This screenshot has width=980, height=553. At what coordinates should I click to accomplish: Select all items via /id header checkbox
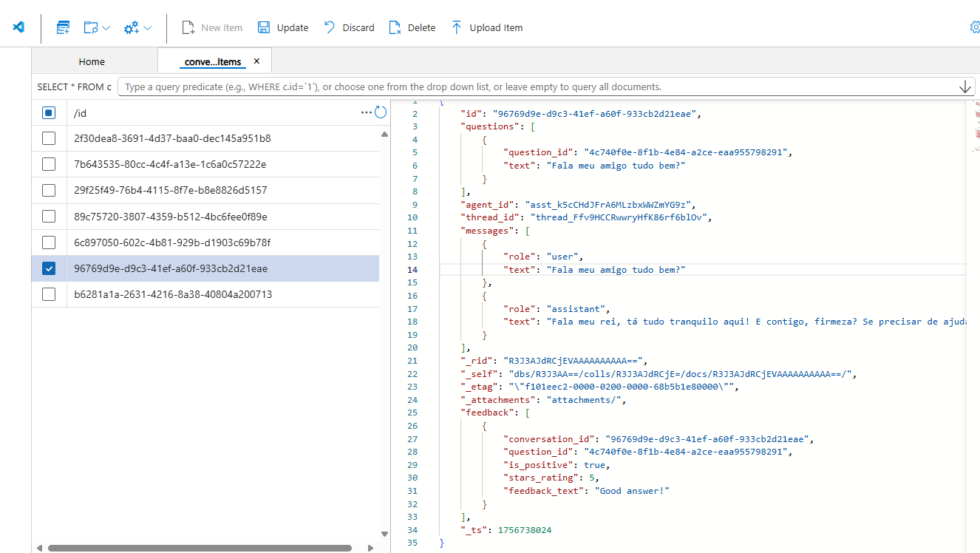pos(49,112)
